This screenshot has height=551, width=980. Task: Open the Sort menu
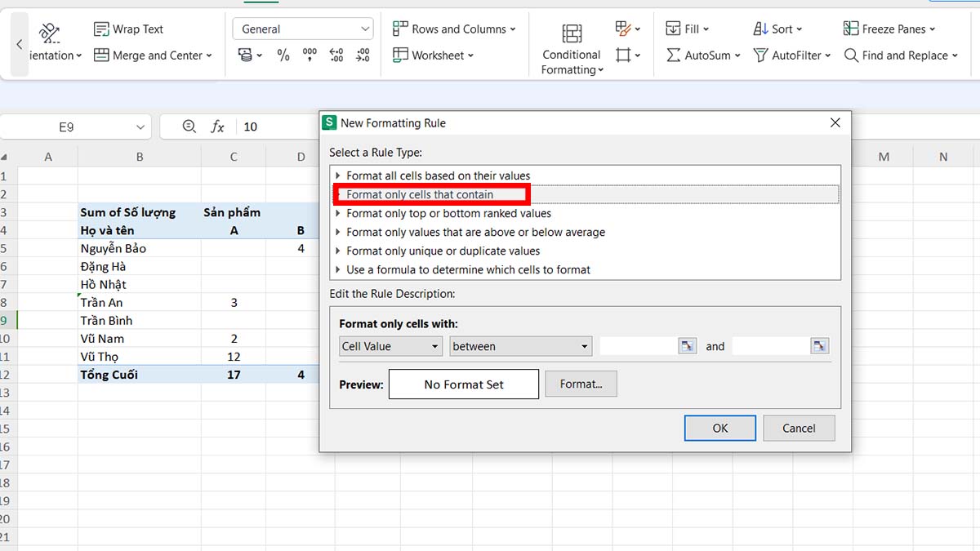pyautogui.click(x=777, y=29)
